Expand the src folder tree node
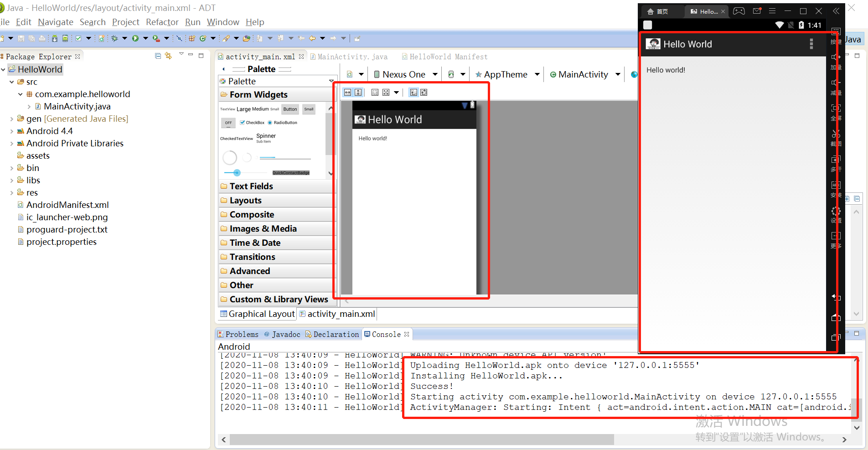 click(x=12, y=82)
